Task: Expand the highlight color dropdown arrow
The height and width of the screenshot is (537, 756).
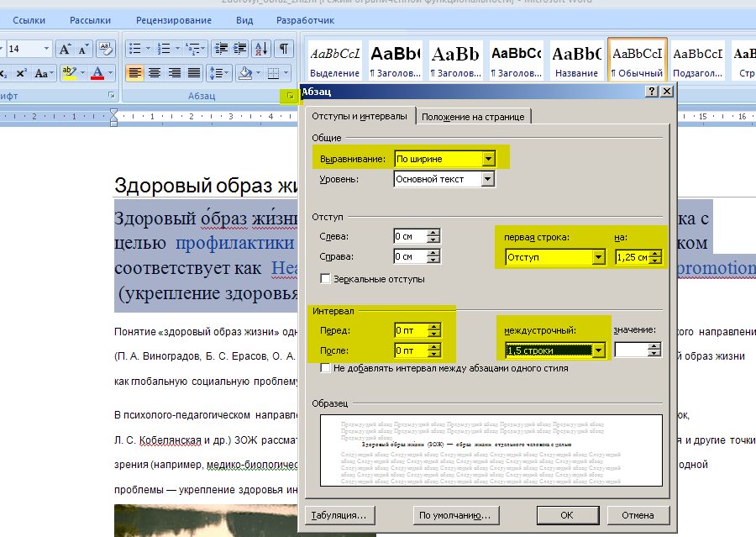Action: pyautogui.click(x=83, y=73)
